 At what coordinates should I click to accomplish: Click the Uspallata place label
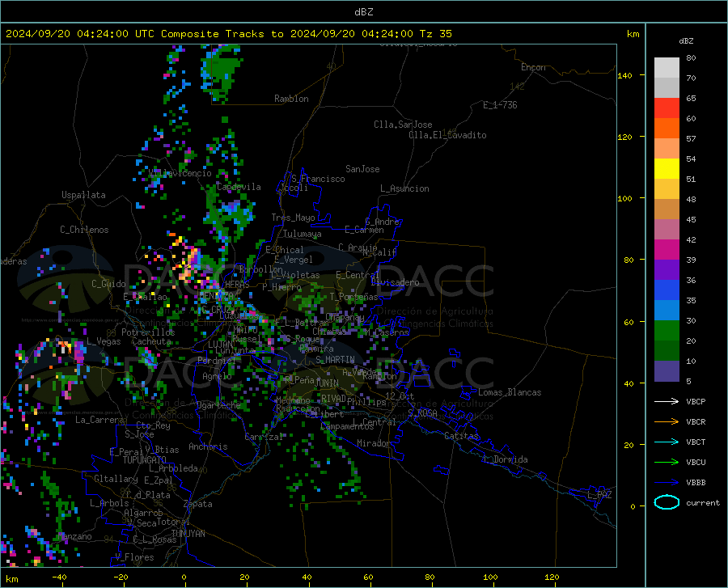(83, 195)
